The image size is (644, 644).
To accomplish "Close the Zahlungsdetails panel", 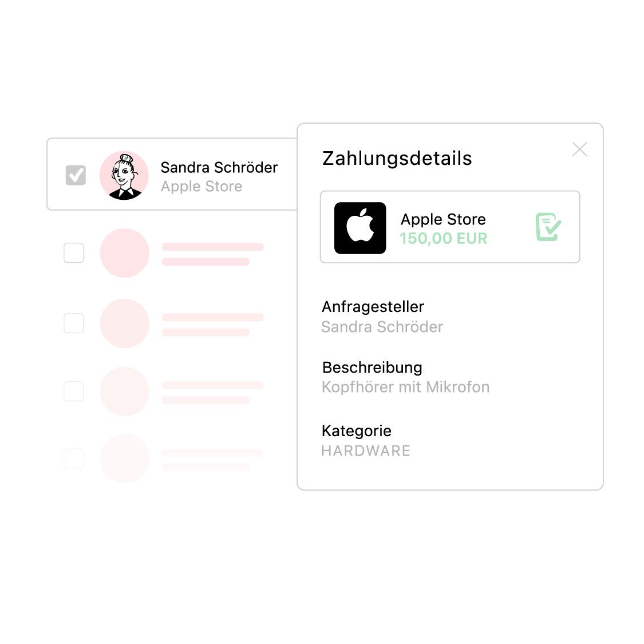I will pos(579,149).
